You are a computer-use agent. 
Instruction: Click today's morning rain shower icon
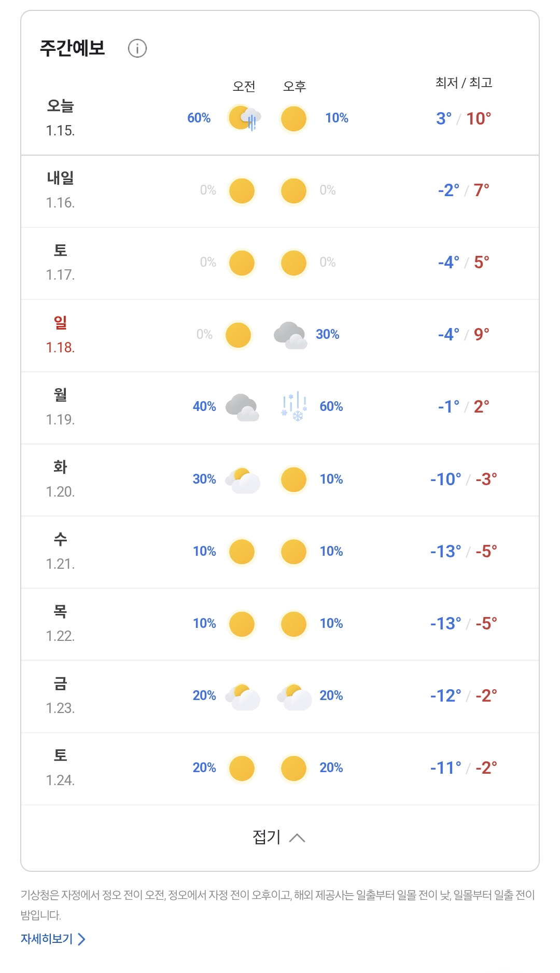(244, 118)
